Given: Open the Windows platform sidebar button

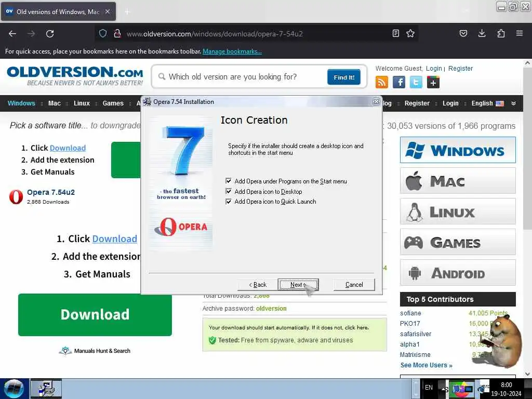Looking at the screenshot, I should coord(458,150).
